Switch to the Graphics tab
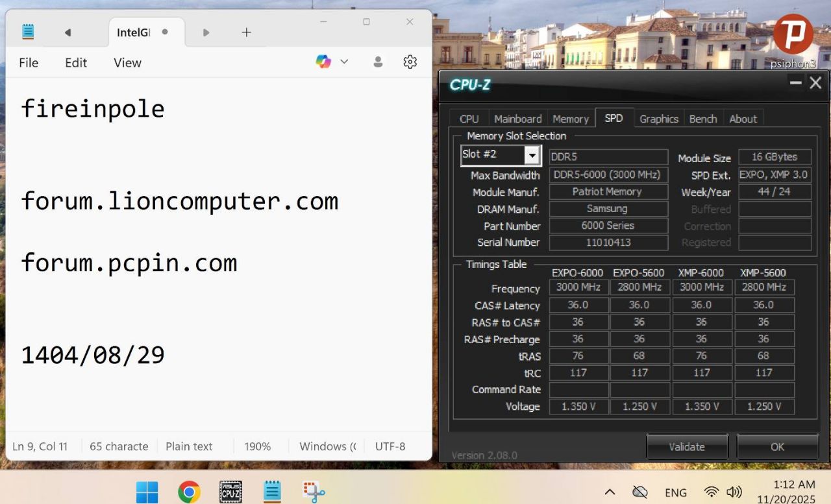 pyautogui.click(x=658, y=119)
